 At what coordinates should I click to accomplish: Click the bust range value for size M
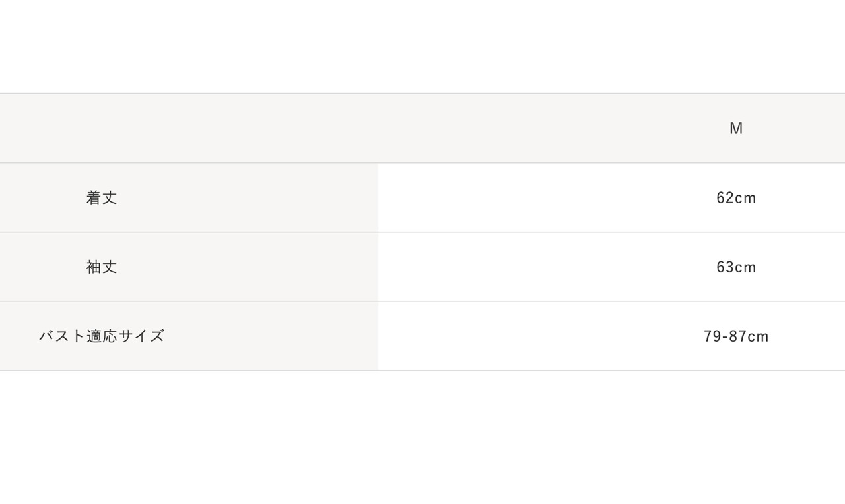point(736,336)
